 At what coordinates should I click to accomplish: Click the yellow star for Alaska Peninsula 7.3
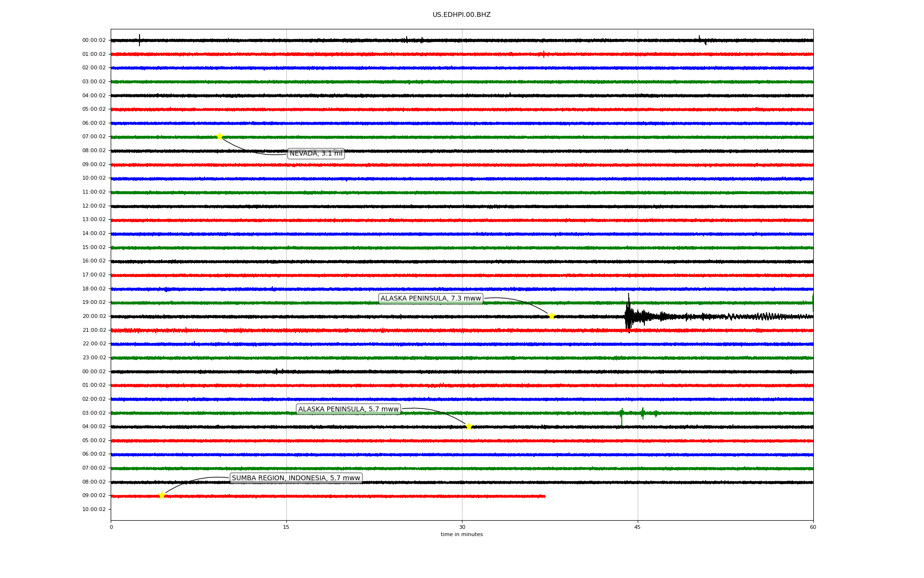[552, 316]
